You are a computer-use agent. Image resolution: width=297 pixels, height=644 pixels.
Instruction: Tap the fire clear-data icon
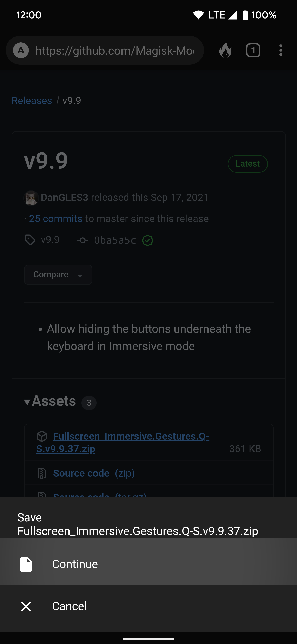(x=225, y=50)
